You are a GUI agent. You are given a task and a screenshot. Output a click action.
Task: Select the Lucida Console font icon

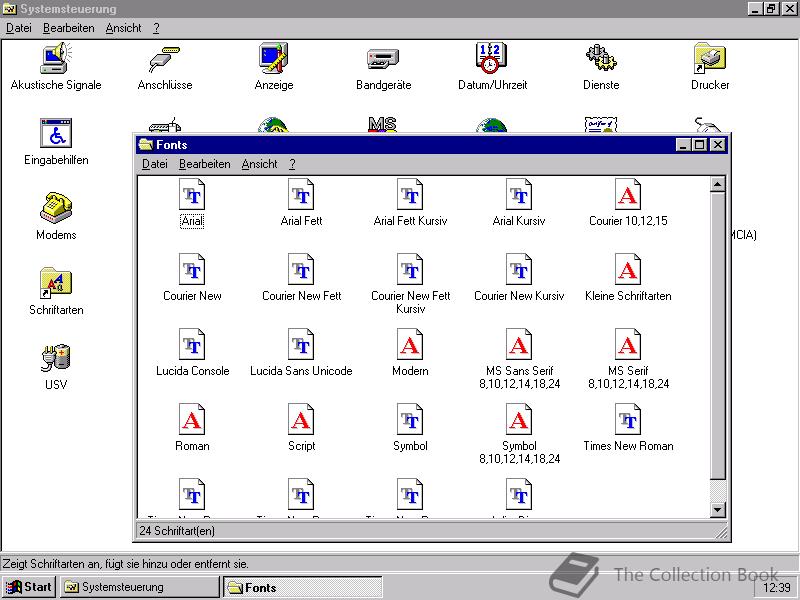point(192,344)
